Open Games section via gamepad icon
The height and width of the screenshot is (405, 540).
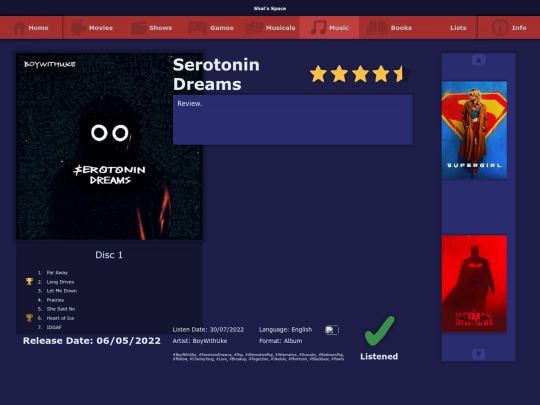coord(197,28)
